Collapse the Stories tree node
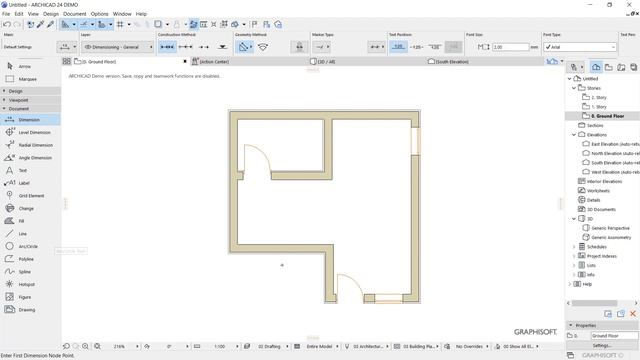Screen dimensions: 640x360 click(573, 88)
